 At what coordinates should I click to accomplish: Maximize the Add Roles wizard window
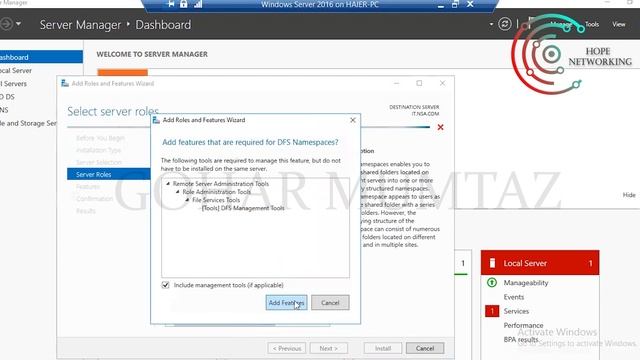pyautogui.click(x=419, y=83)
